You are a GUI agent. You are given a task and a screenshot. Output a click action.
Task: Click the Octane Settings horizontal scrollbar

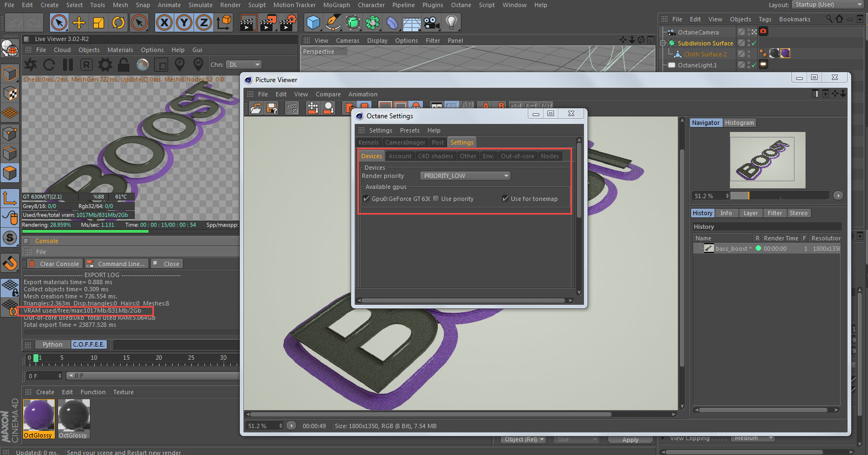[464, 300]
